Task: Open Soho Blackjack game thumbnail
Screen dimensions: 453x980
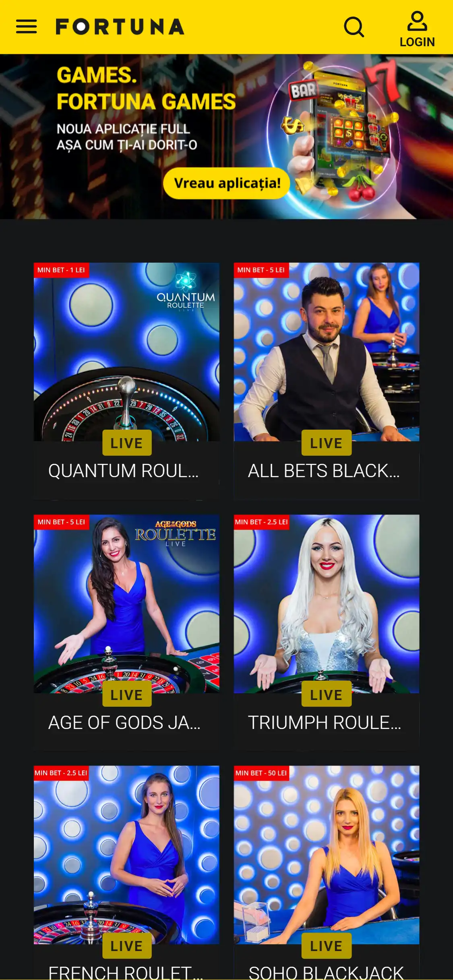Action: (326, 854)
